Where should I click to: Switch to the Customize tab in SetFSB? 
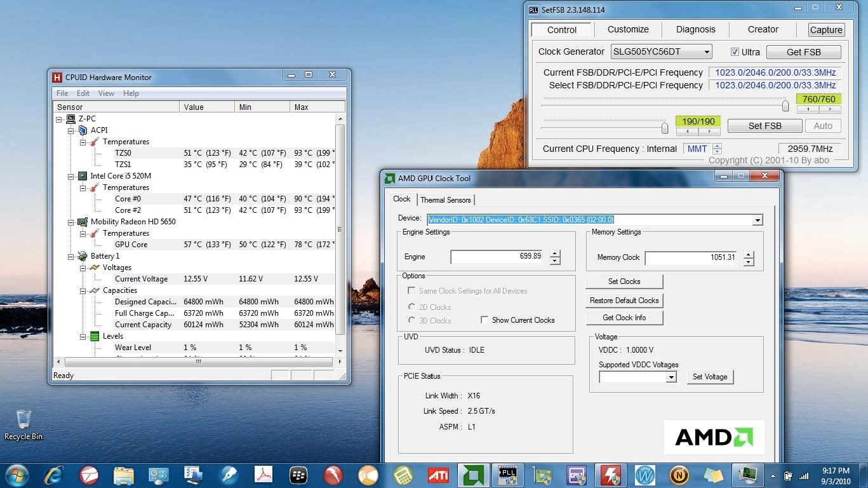pos(628,29)
